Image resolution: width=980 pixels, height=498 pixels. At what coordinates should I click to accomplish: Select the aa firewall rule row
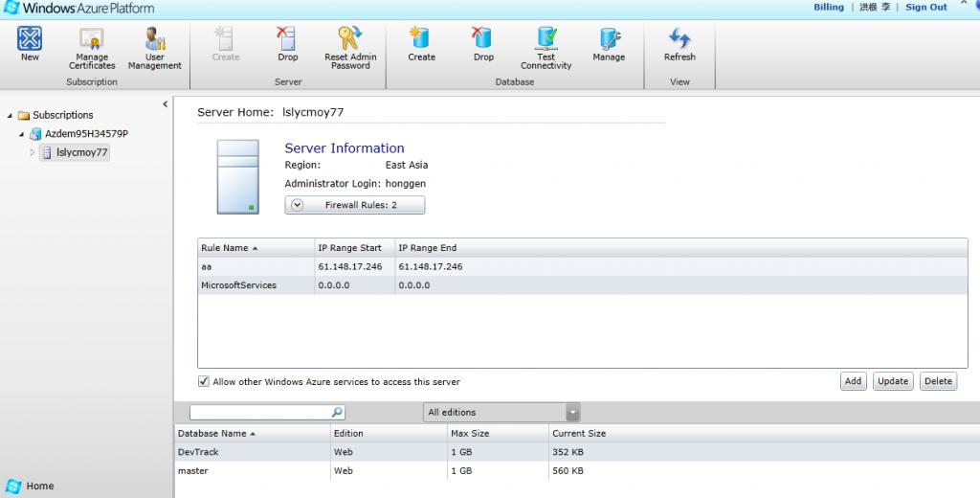pos(583,266)
